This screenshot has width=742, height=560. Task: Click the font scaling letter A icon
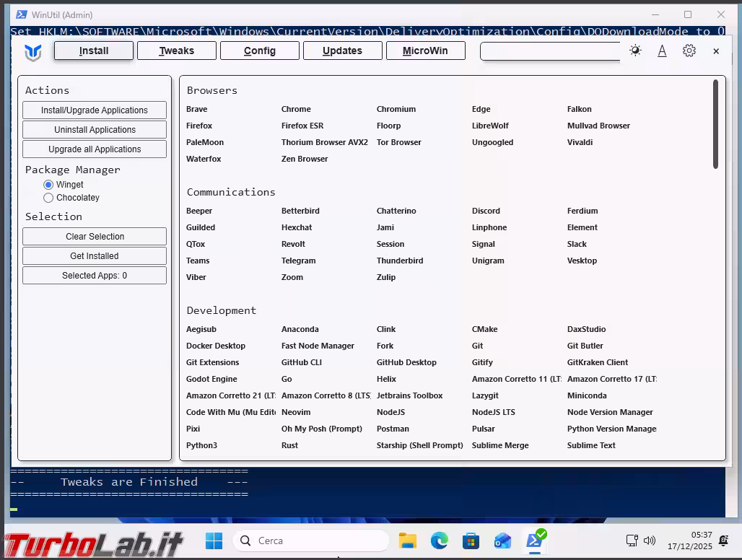(662, 51)
